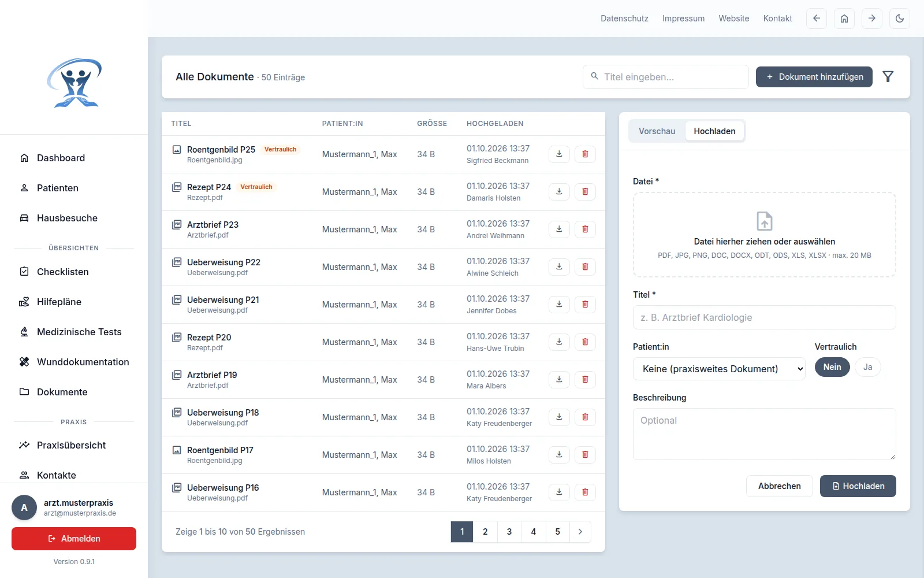Viewport: 924px width, 578px height.
Task: Navigate forward with right arrow icon
Action: tap(872, 18)
